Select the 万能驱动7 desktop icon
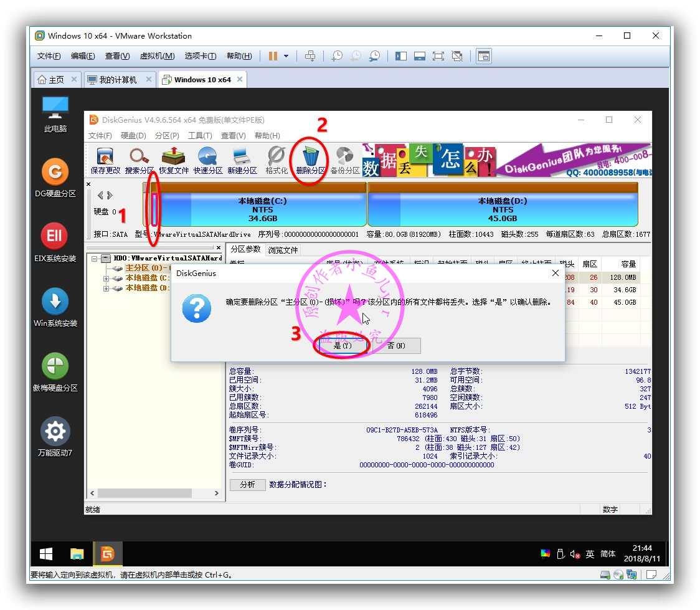This screenshot has width=700, height=610. (55, 437)
